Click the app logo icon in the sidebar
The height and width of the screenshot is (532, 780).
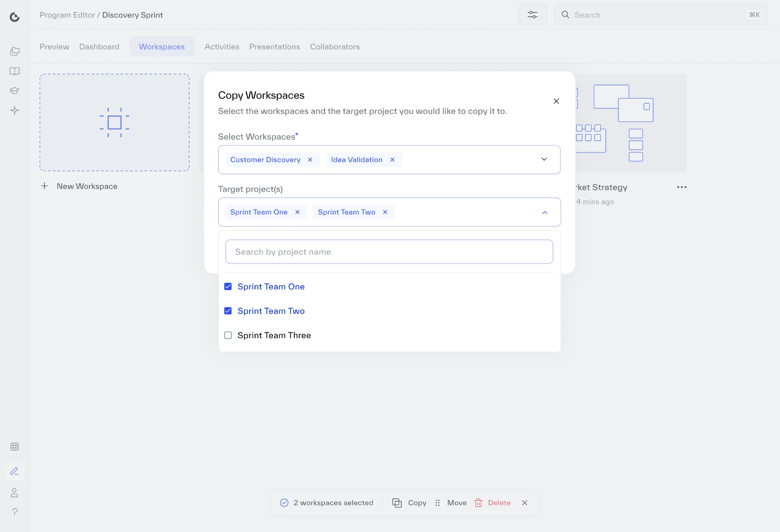coord(14,17)
